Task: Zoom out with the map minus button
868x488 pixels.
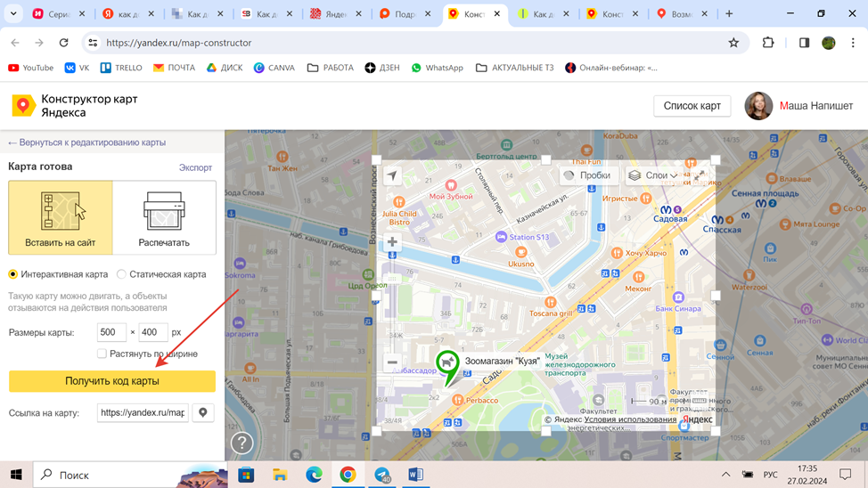Action: click(x=392, y=362)
